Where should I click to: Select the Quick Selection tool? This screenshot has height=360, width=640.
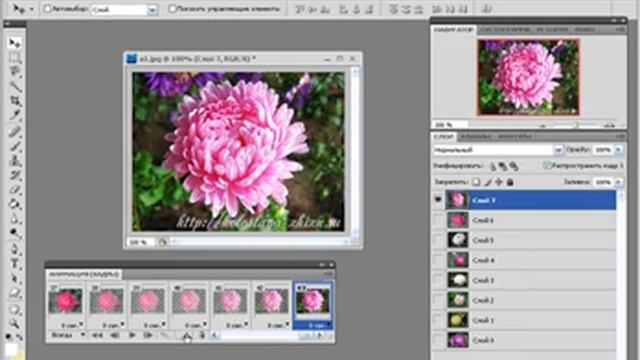tap(15, 87)
